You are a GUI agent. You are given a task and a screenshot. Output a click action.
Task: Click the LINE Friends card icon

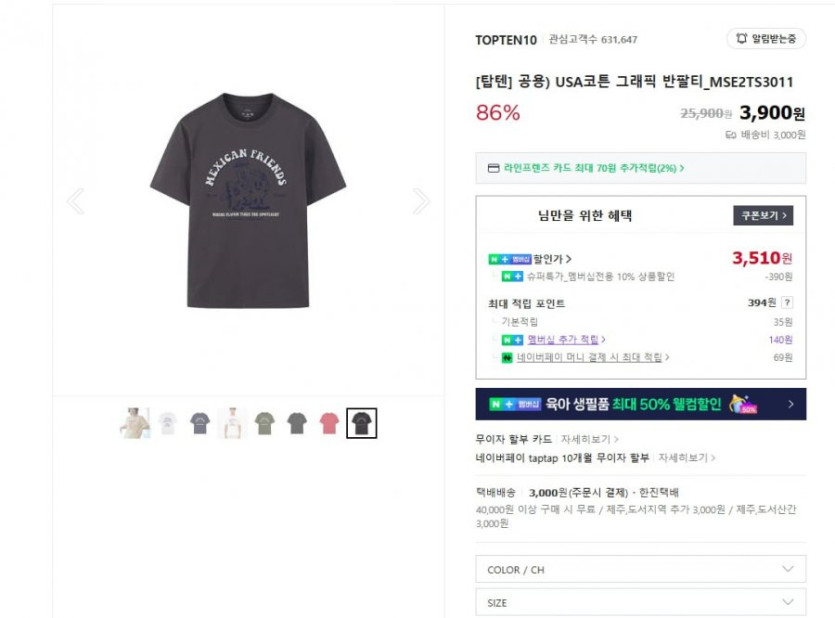tap(493, 168)
